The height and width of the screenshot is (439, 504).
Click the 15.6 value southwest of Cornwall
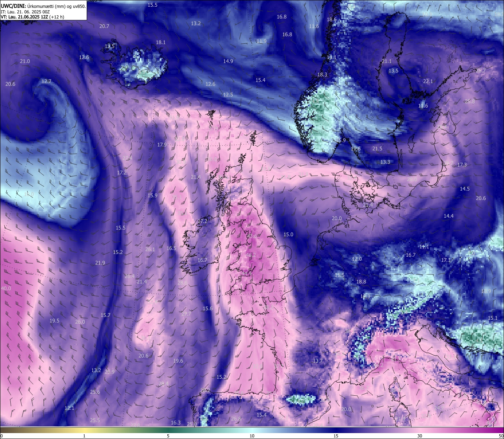click(x=208, y=308)
